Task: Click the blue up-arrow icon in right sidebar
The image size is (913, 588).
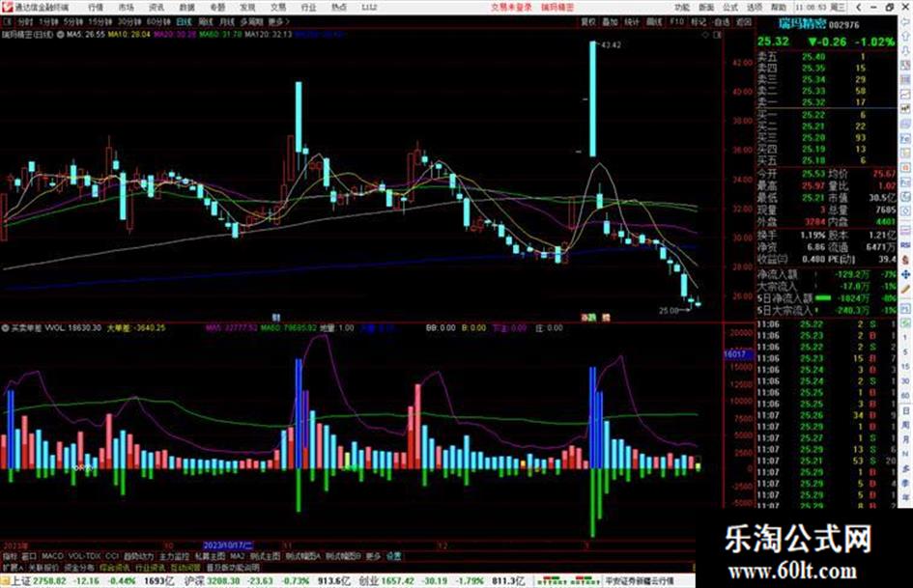Action: point(905,37)
